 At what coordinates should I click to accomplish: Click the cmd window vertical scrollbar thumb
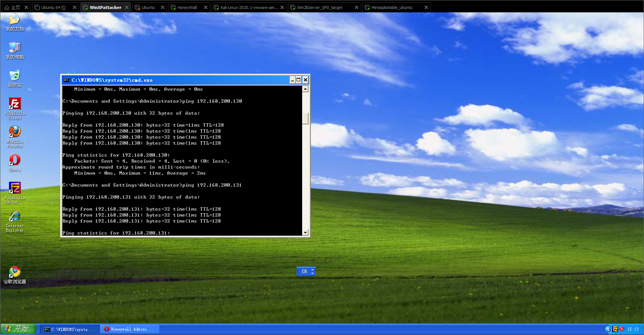pyautogui.click(x=305, y=118)
